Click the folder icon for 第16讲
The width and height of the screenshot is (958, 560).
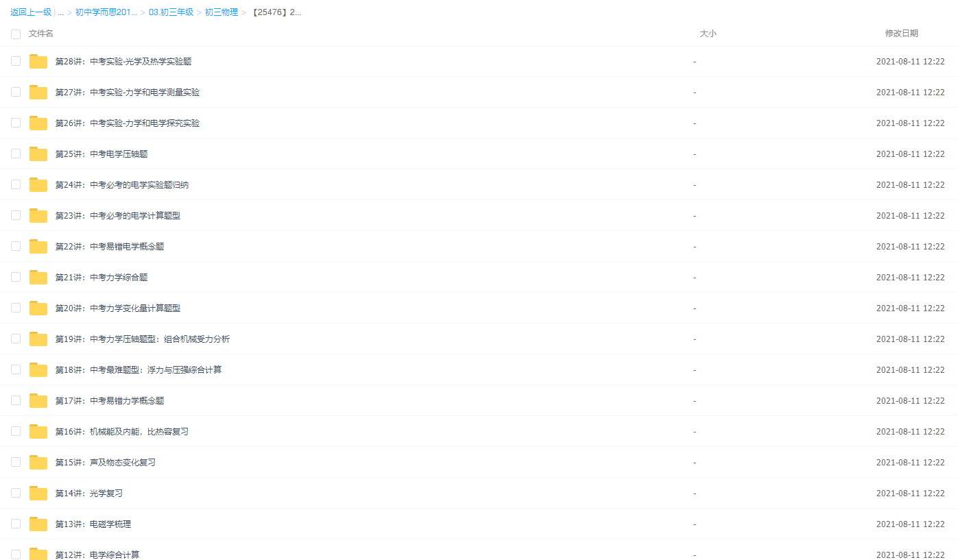coord(38,432)
